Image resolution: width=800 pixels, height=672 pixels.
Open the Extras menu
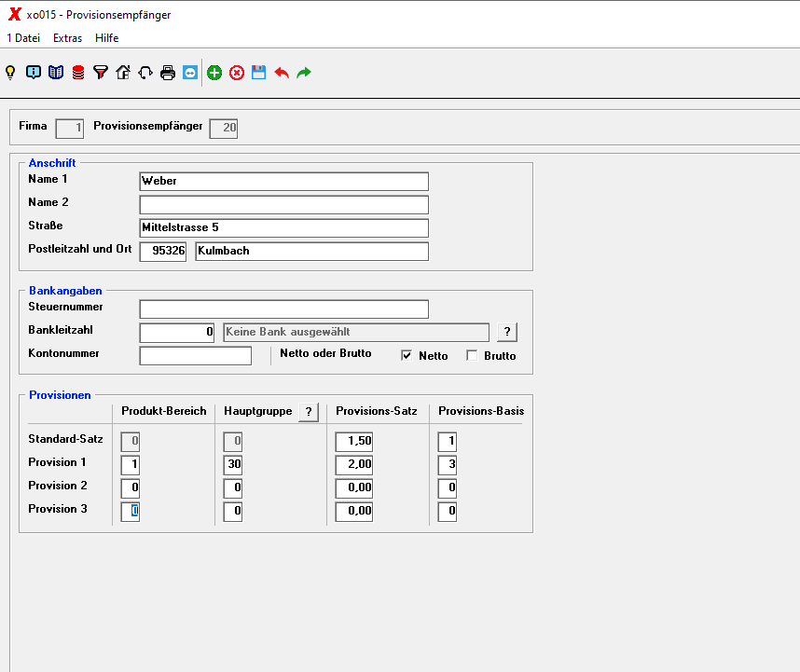coord(67,38)
